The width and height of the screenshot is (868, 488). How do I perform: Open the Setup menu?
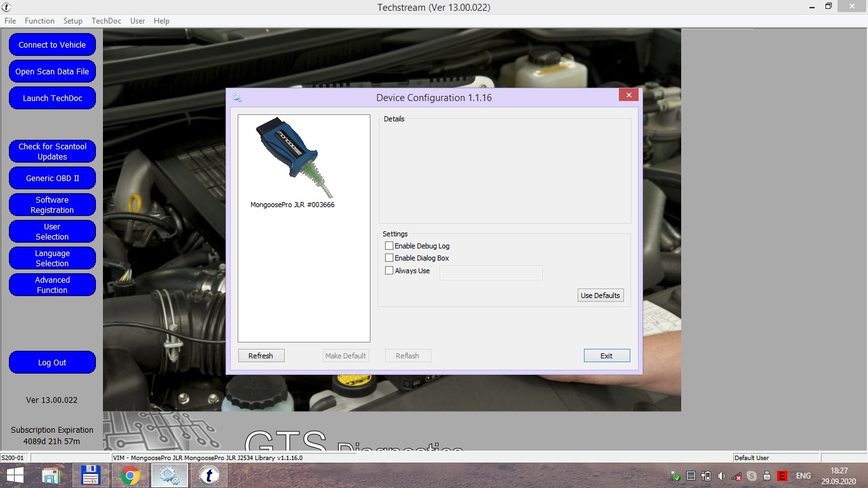coord(73,21)
